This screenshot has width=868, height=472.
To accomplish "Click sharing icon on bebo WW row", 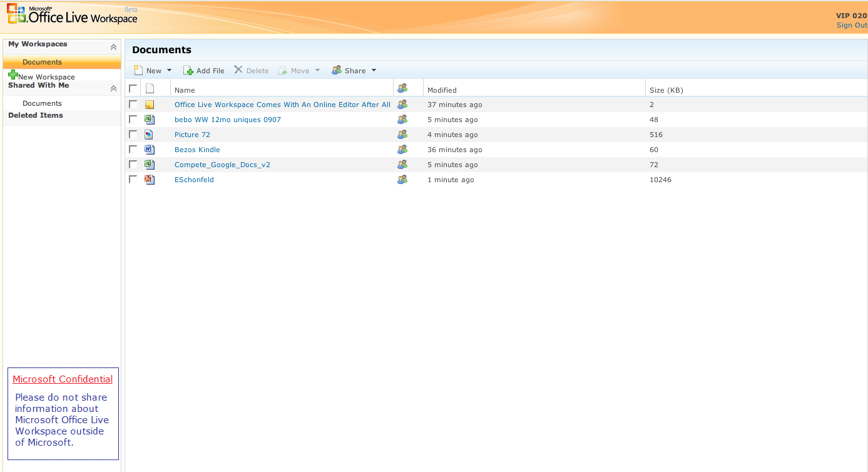I will [402, 120].
